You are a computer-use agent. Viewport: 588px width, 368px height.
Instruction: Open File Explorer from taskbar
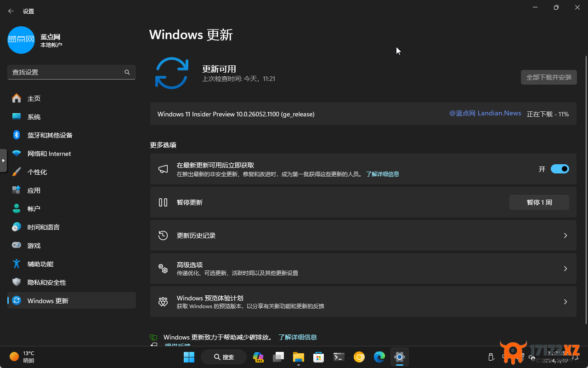299,357
